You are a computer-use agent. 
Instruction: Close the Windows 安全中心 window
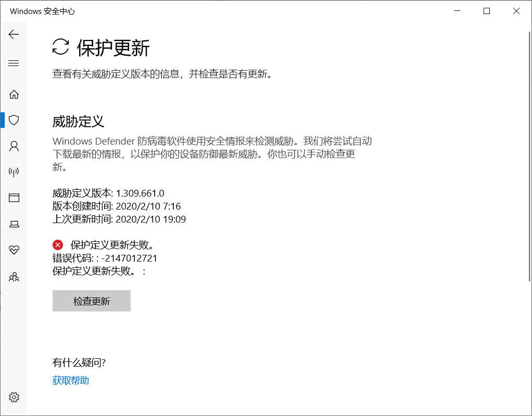516,11
